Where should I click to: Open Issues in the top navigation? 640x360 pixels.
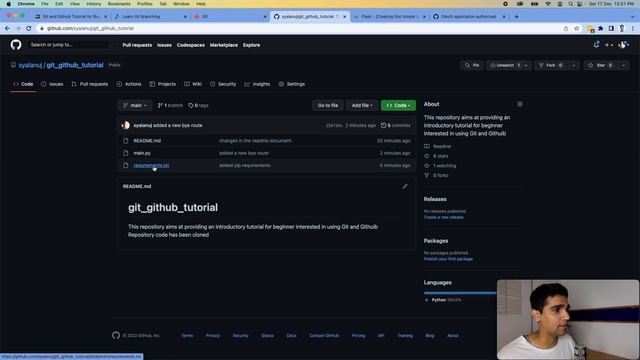pyautogui.click(x=164, y=45)
